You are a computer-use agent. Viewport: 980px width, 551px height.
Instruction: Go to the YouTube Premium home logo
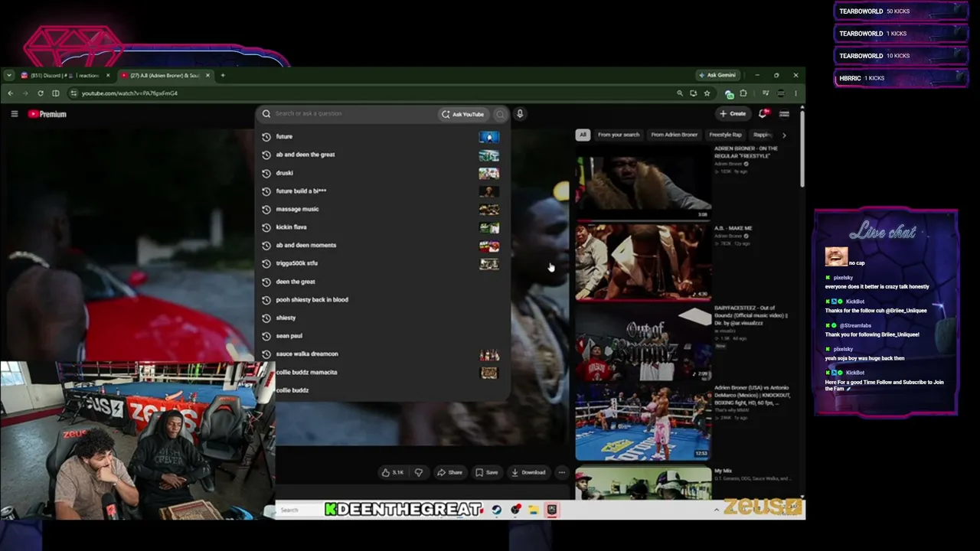point(47,114)
